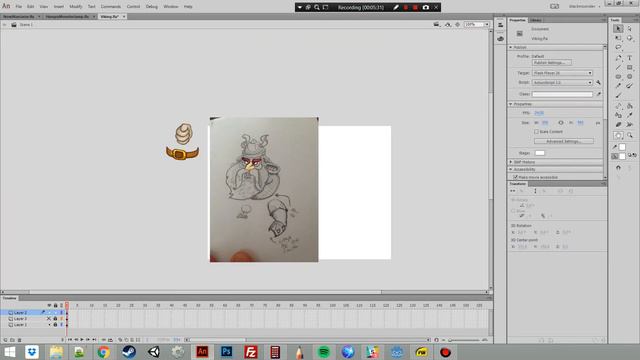
Task: Select the Lasso tool
Action: (x=618, y=47)
